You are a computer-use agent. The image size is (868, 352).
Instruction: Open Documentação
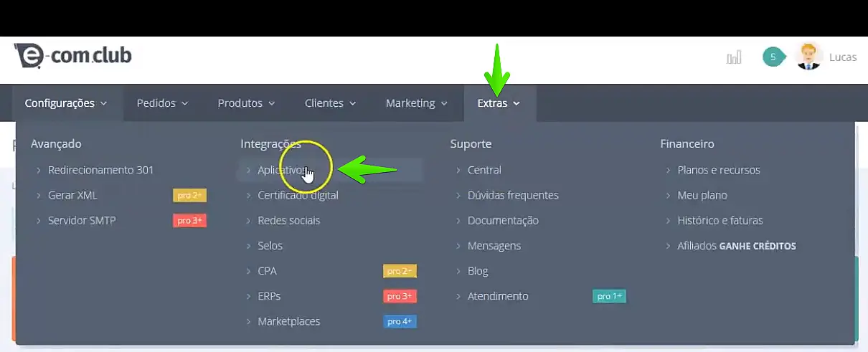click(x=503, y=220)
